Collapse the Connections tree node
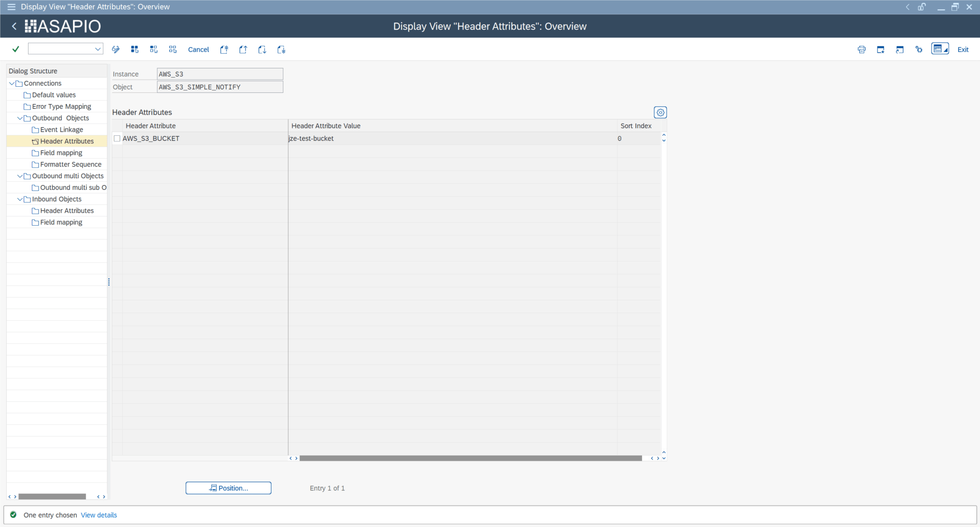Viewport: 980px width, 527px height. [12, 83]
